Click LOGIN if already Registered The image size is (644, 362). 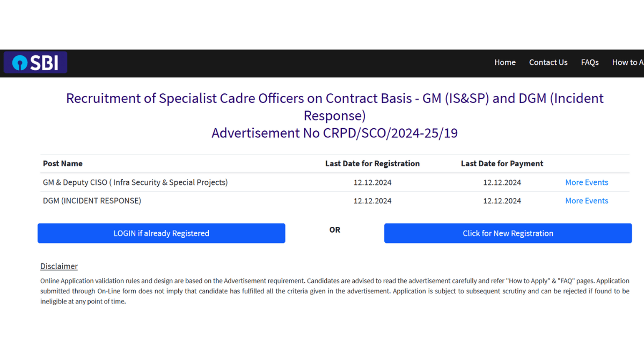pyautogui.click(x=161, y=233)
